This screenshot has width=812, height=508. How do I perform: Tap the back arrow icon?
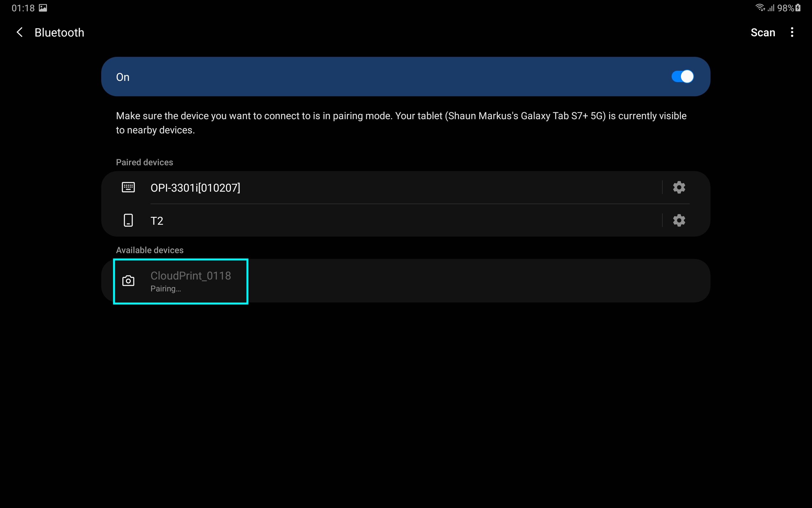[20, 32]
